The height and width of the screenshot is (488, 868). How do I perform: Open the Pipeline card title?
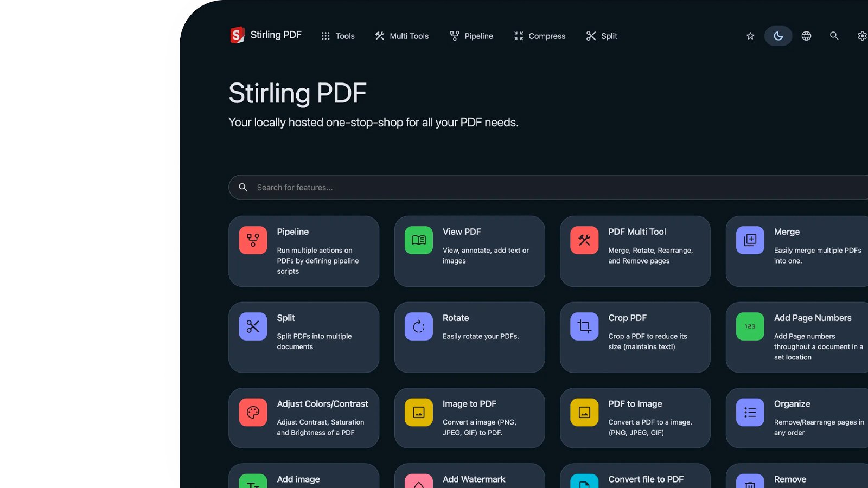click(x=292, y=232)
